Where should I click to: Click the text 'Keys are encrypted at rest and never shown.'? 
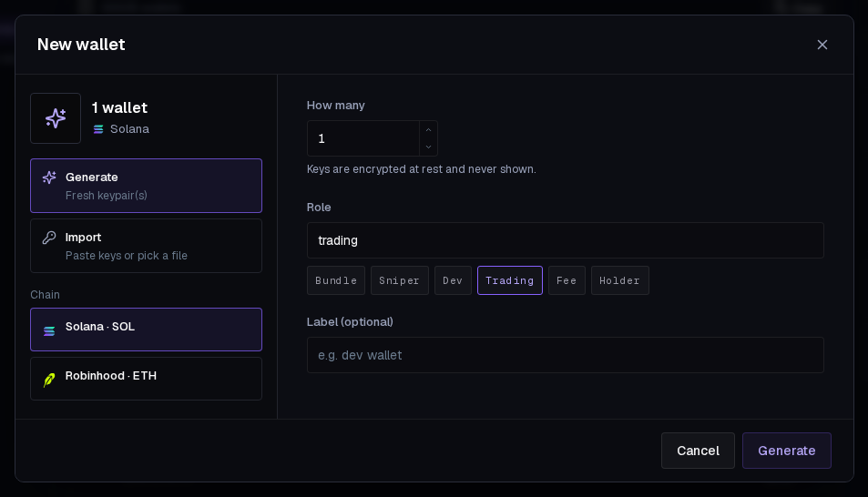point(422,169)
